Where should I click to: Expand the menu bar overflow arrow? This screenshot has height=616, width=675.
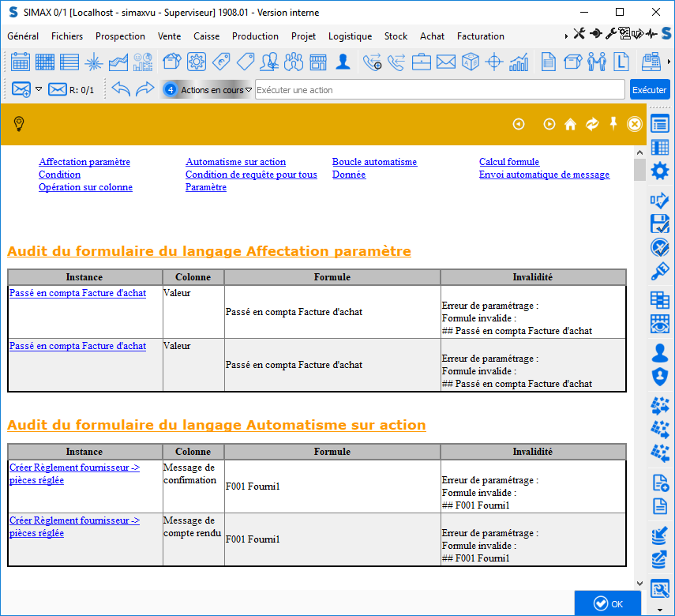point(566,36)
